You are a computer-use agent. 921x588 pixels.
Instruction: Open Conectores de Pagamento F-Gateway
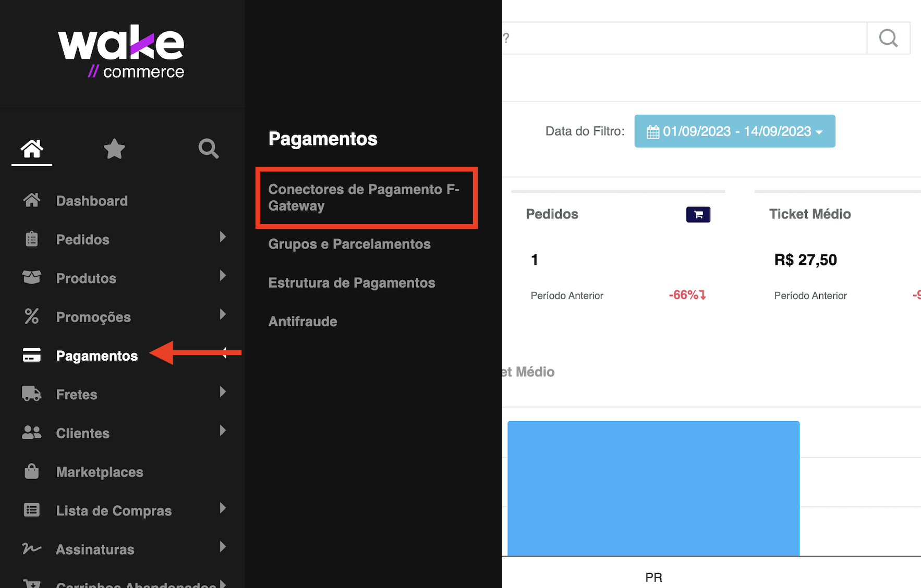click(x=363, y=198)
